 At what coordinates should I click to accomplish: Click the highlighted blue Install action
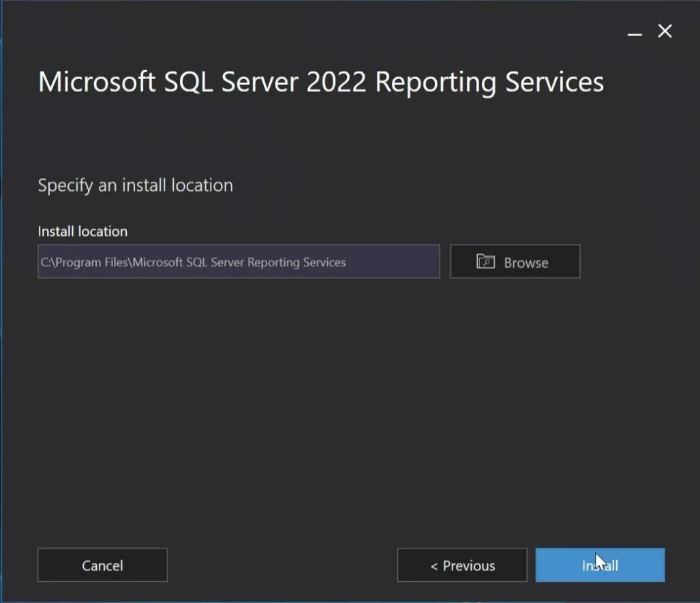tap(600, 565)
